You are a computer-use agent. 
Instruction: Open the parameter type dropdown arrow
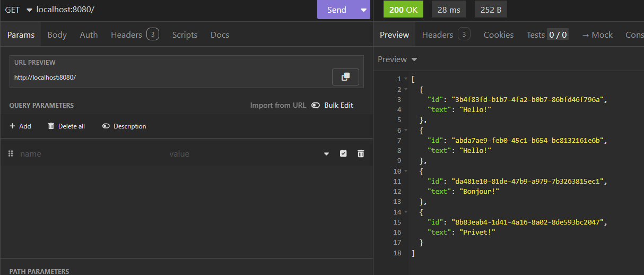(326, 153)
